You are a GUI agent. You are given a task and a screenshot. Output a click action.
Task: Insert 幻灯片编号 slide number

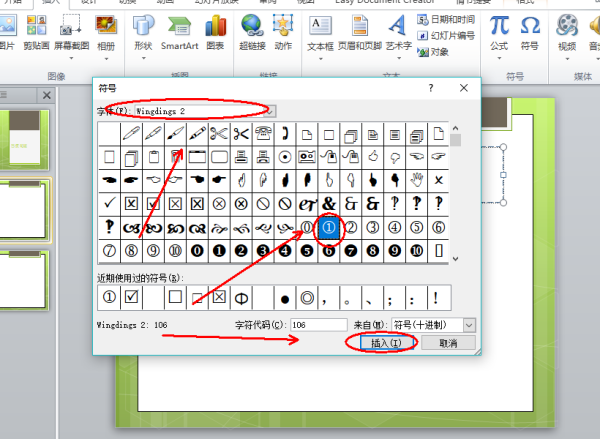click(446, 36)
